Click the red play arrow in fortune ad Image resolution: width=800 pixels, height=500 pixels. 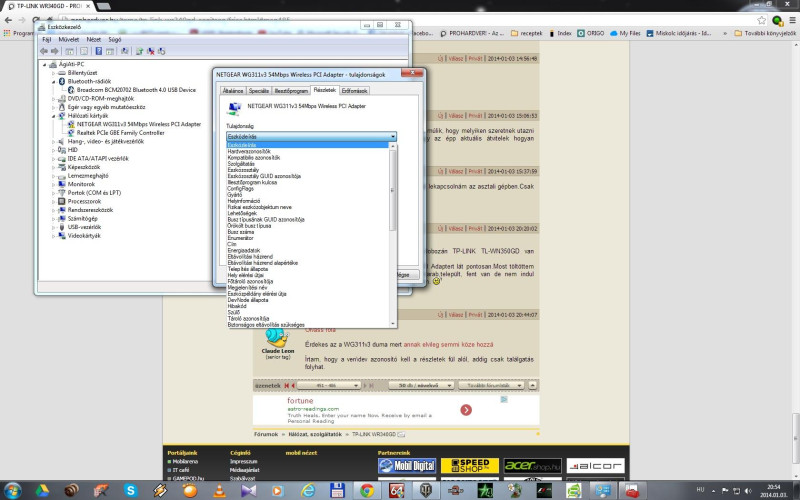pyautogui.click(x=466, y=410)
